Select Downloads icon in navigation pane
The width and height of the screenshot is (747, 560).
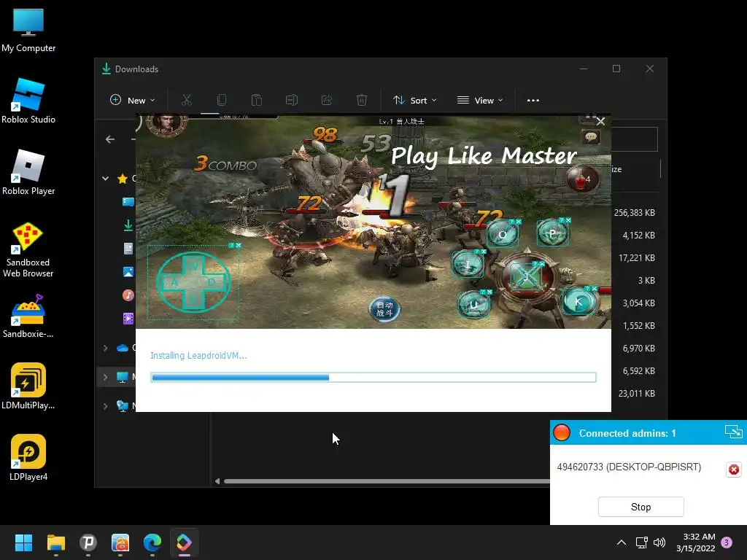point(128,225)
